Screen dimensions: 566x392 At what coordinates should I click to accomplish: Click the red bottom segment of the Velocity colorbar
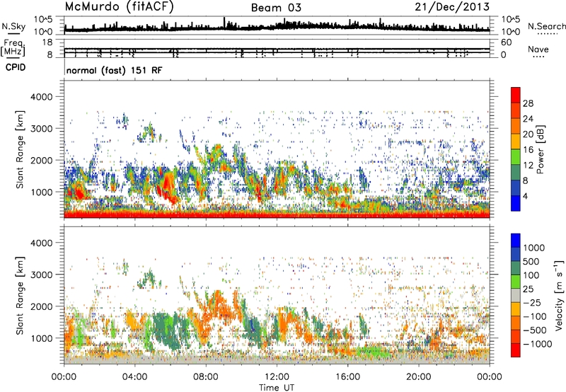[x=516, y=350]
